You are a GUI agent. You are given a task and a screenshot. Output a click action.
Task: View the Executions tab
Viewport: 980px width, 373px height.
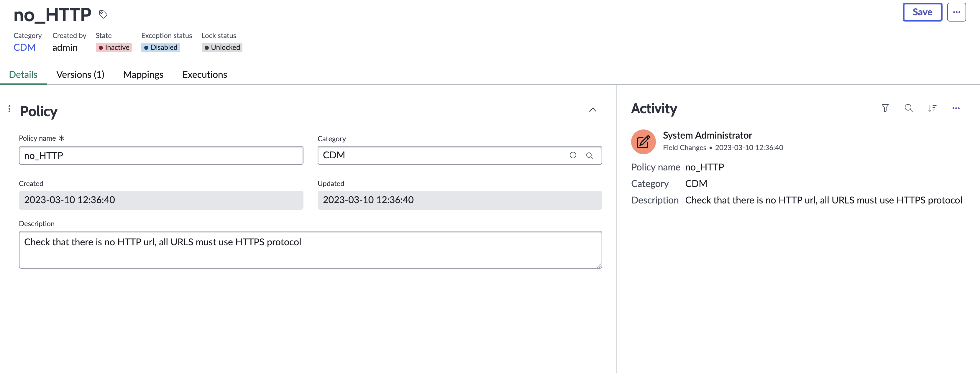205,75
